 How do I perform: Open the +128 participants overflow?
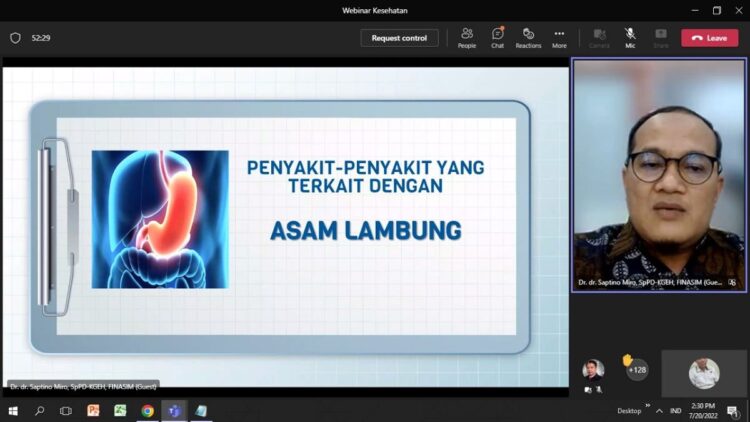pos(637,370)
